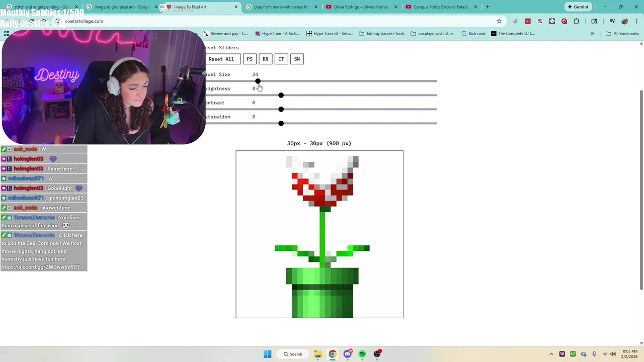Click the Saturation slider handle

[281, 123]
